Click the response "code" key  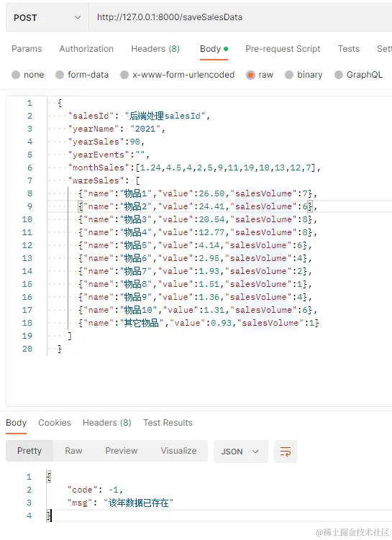point(82,490)
